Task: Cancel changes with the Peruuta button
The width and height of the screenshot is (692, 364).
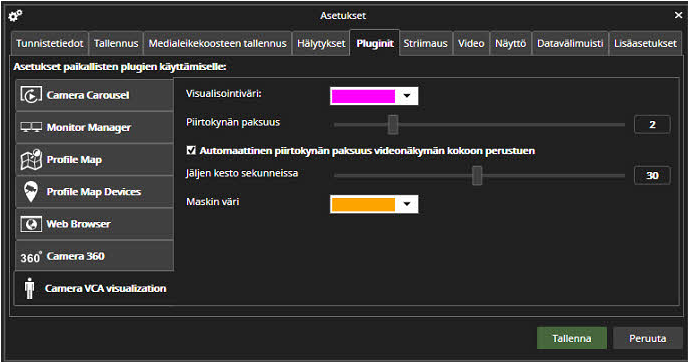Action: 647,338
